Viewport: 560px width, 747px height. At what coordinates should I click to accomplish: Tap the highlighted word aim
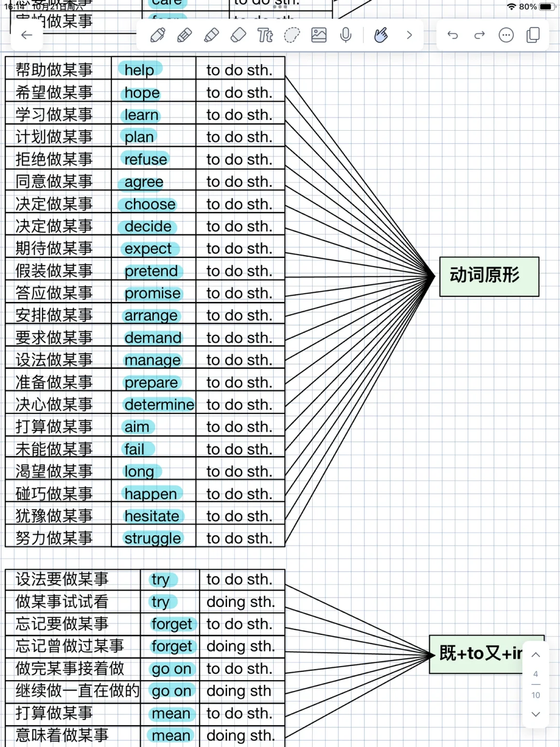[137, 427]
